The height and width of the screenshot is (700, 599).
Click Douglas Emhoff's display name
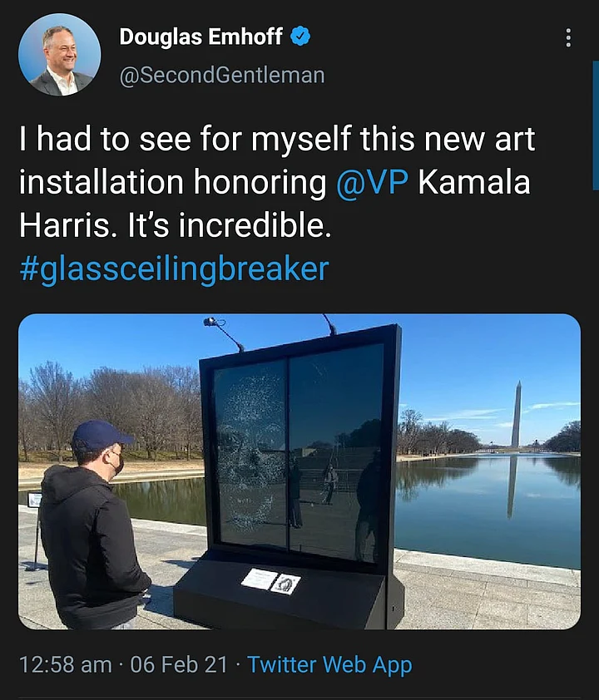coord(202,37)
